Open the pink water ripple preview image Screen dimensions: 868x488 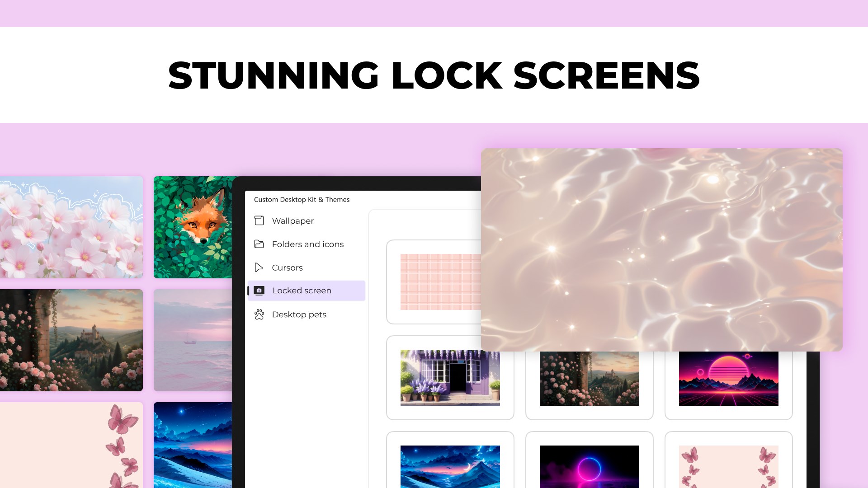pos(662,250)
